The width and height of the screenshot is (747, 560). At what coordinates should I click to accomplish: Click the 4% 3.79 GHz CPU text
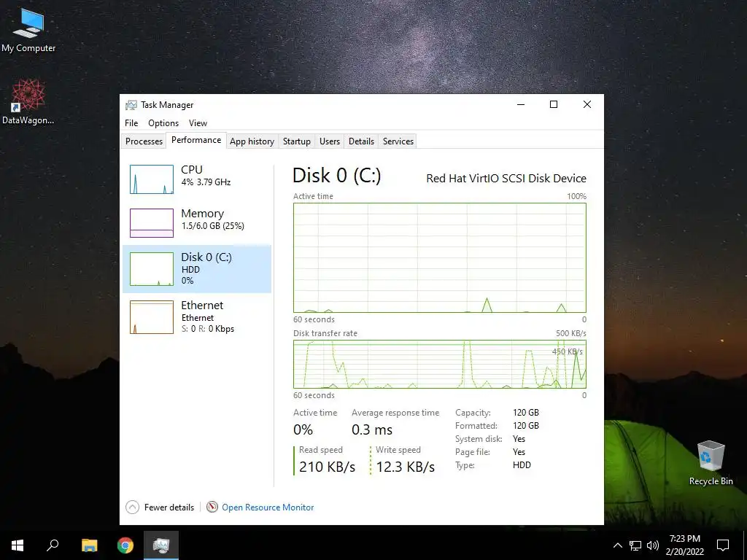[x=206, y=182]
